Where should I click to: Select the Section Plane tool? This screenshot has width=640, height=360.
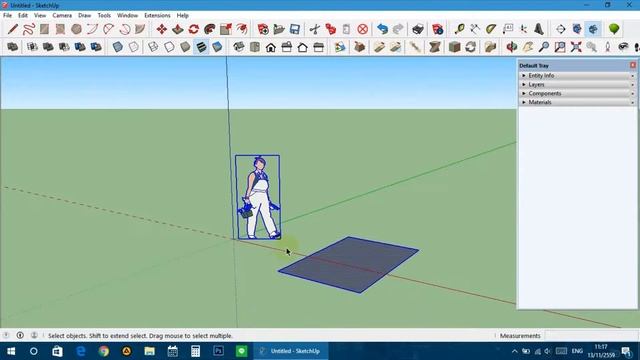pos(560,29)
